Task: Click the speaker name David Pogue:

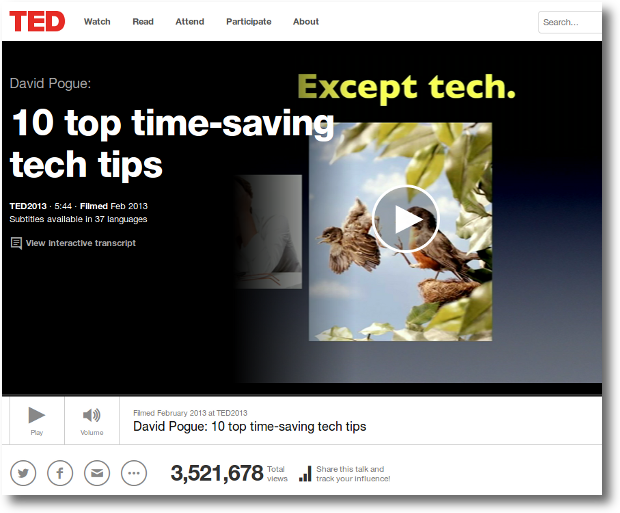Action: 50,83
